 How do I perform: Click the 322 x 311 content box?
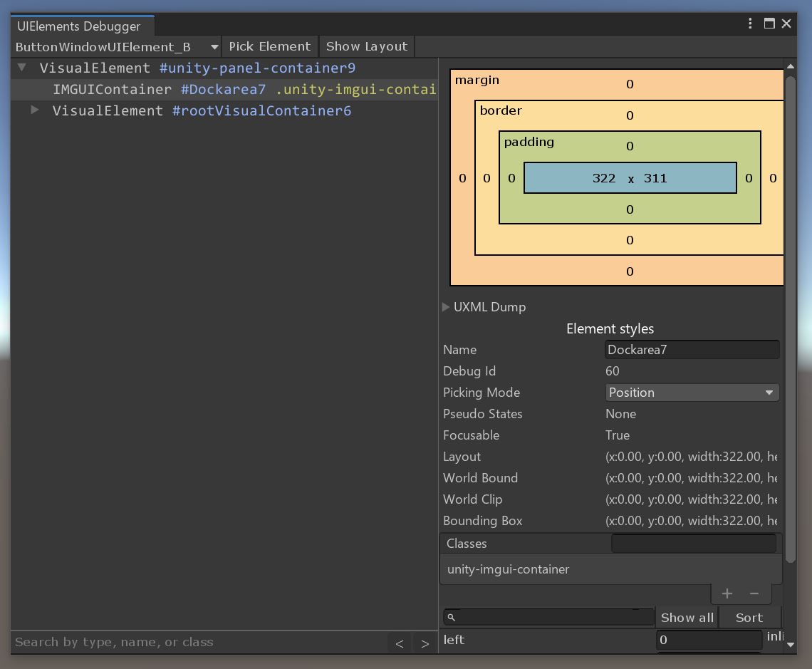630,178
